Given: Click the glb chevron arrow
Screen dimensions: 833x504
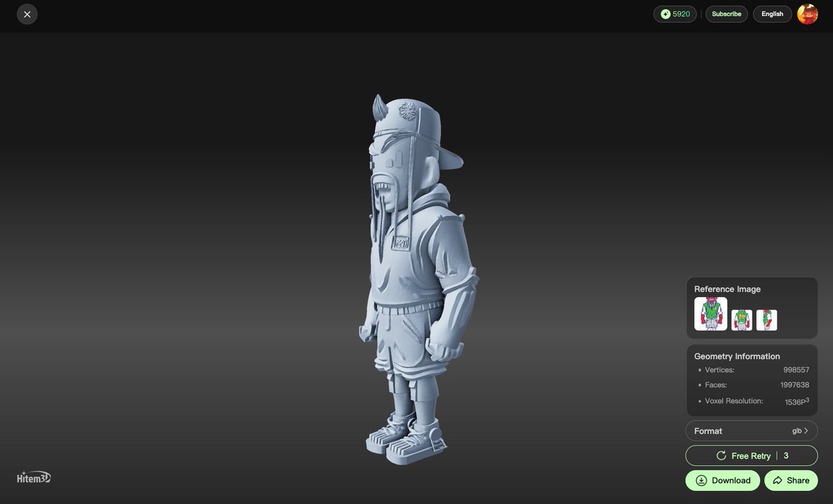Looking at the screenshot, I should [806, 431].
